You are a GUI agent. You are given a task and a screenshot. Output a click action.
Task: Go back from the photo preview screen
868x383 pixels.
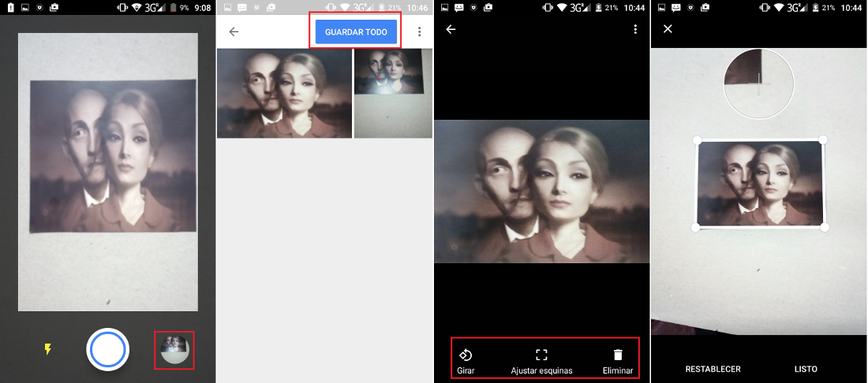(451, 29)
